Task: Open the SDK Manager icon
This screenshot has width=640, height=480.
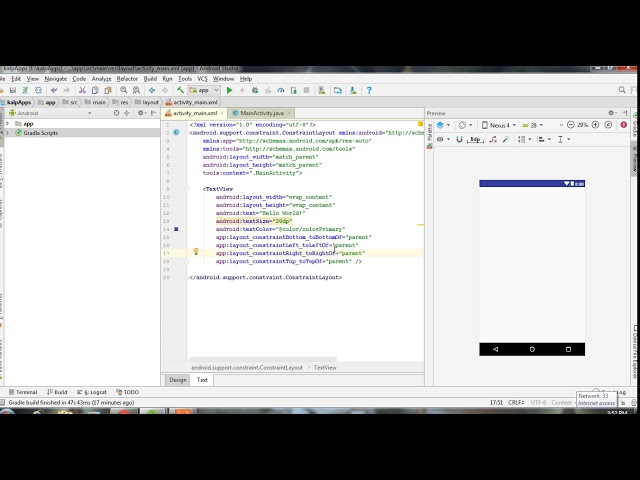Action: (x=353, y=90)
